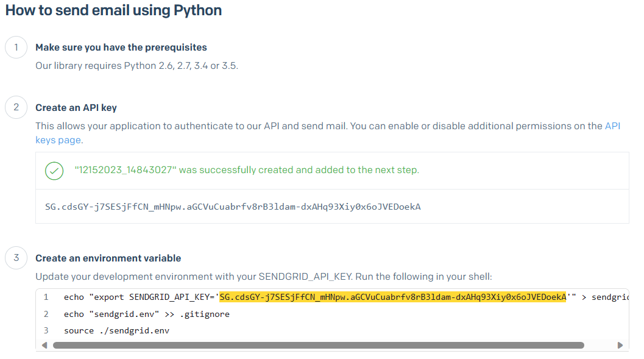Click the '12152023_14843027' successfully created message
This screenshot has width=644, height=359.
pos(247,170)
